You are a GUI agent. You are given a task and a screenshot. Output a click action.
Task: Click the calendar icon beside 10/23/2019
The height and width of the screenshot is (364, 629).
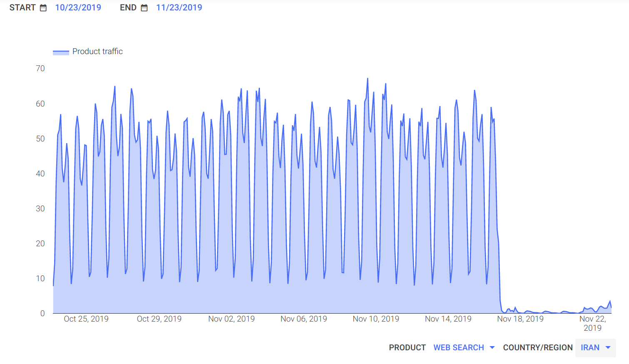tap(42, 7)
